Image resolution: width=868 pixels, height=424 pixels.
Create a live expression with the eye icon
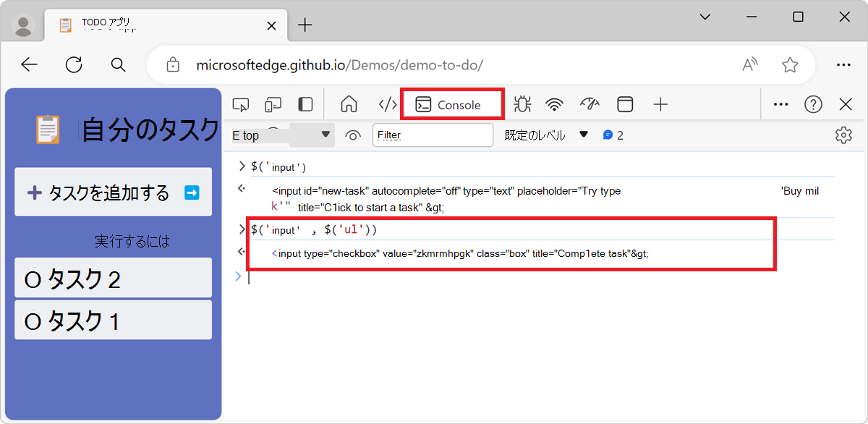(352, 135)
